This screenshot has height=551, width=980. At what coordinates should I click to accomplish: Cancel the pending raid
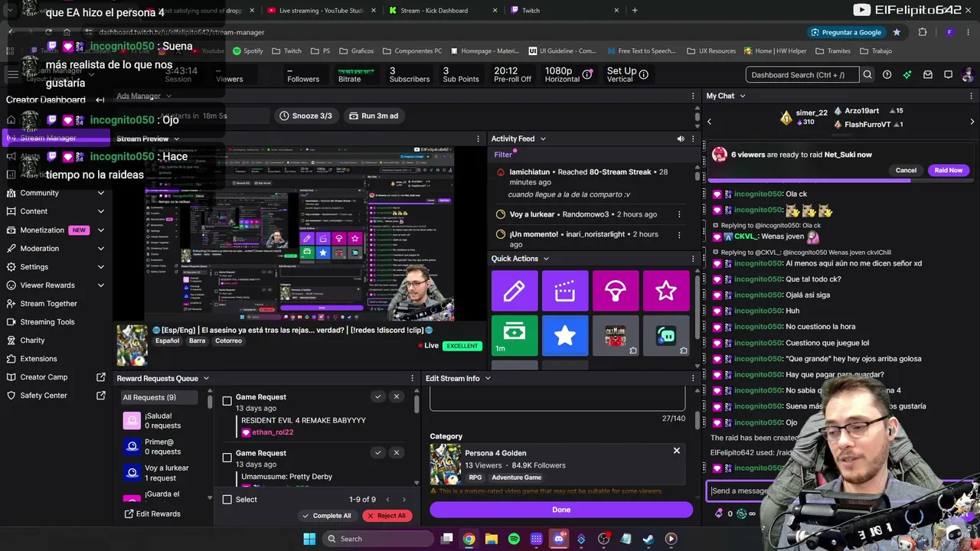906,170
